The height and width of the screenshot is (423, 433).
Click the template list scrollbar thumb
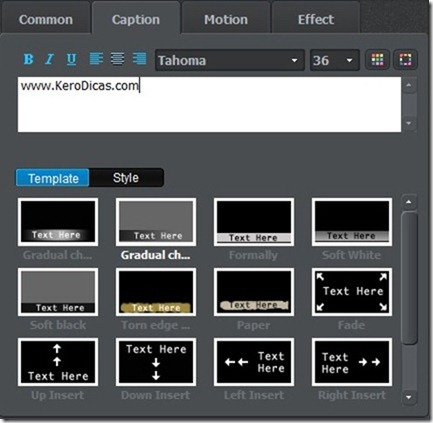[409, 278]
